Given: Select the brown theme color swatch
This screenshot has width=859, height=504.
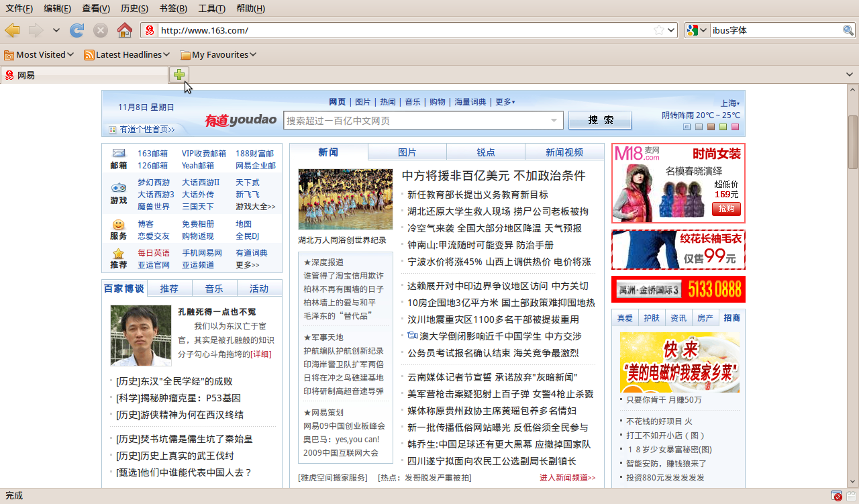Looking at the screenshot, I should [711, 127].
